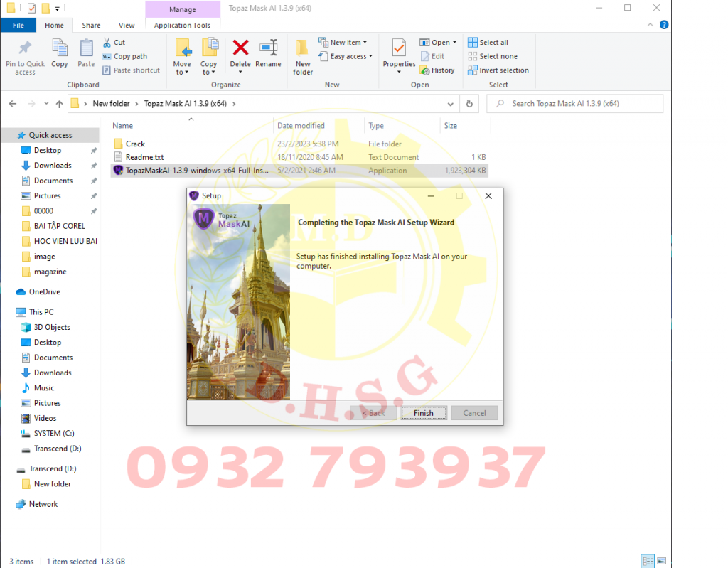The image size is (728, 568).
Task: Switch to the View ribbon tab
Action: [x=127, y=25]
